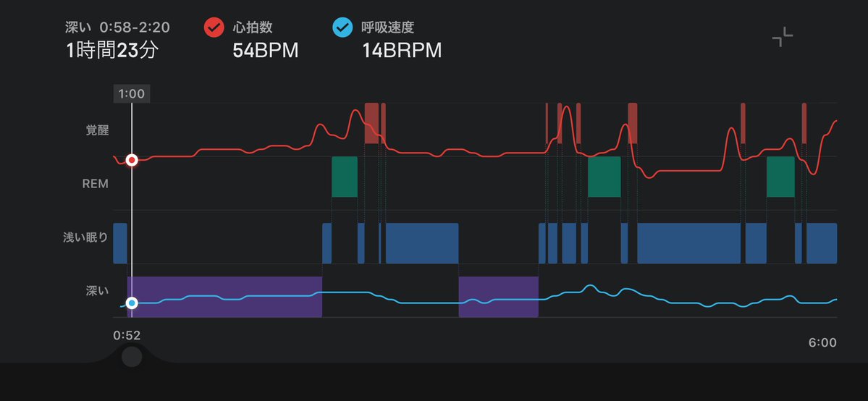
Task: Select the second purple deep sleep block
Action: (x=499, y=297)
